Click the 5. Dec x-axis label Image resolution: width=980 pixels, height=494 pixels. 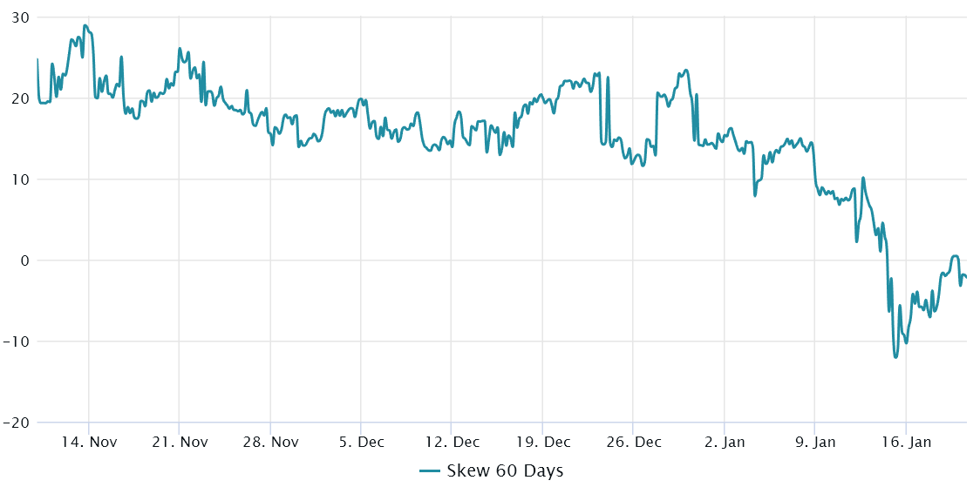click(361, 443)
